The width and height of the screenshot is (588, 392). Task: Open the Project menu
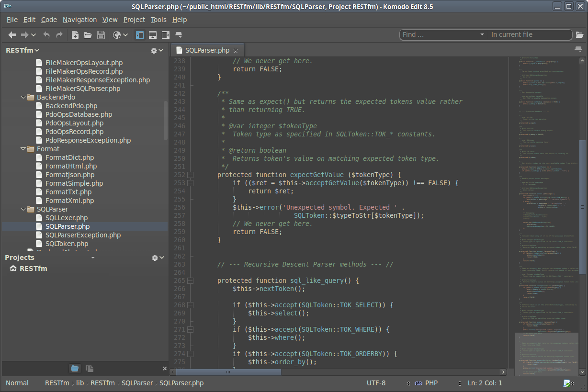[134, 20]
